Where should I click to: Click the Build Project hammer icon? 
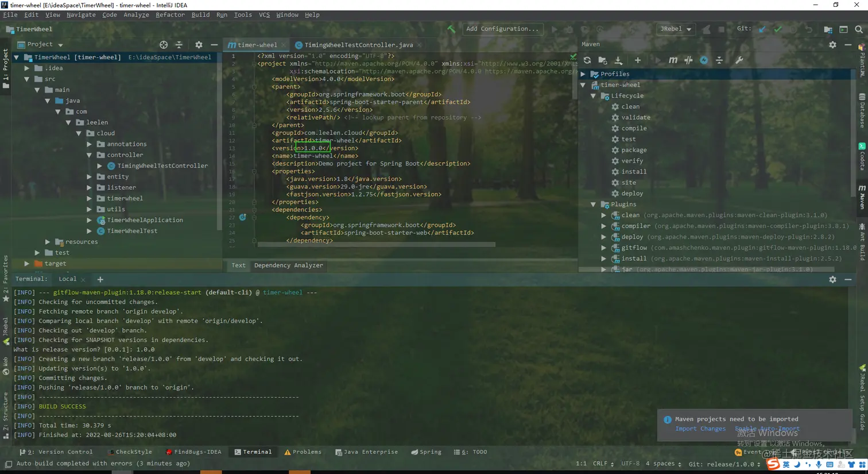tap(451, 29)
